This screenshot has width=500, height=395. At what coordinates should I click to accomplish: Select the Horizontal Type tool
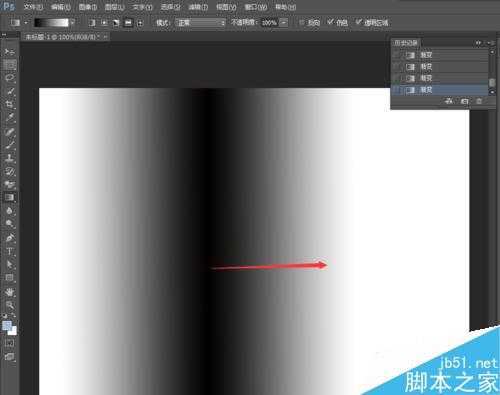pos(10,251)
